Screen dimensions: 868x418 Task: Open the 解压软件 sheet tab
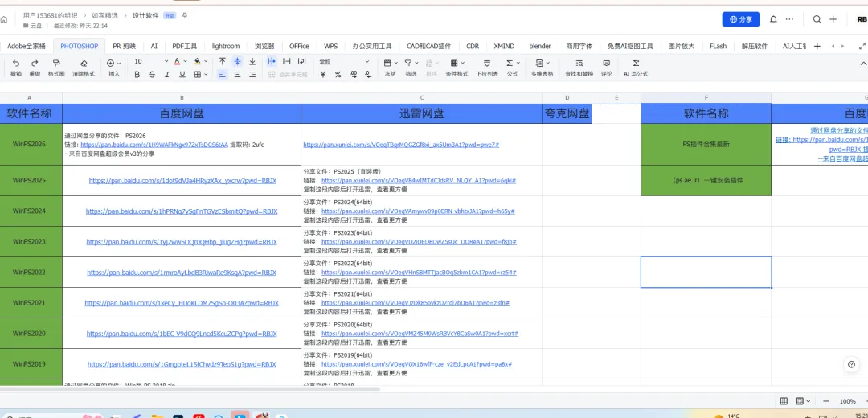pyautogui.click(x=755, y=47)
